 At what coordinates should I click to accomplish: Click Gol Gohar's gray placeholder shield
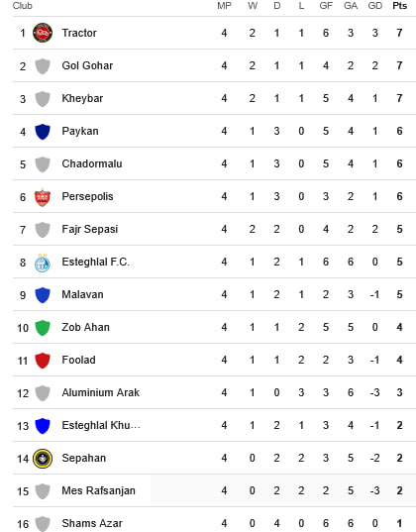pos(43,66)
